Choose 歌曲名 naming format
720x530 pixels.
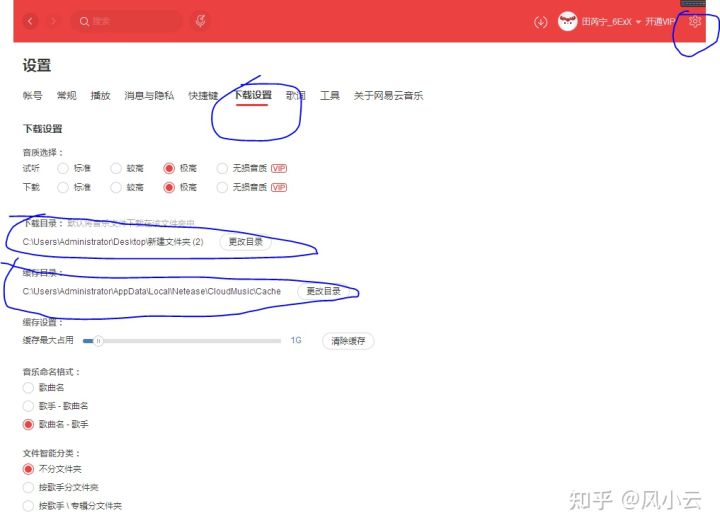click(28, 388)
